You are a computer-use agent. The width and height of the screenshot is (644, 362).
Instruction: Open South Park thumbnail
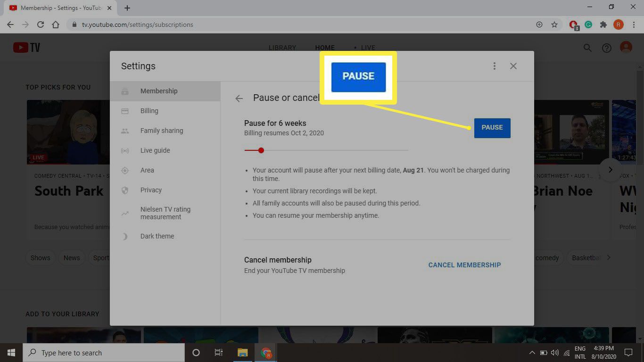pos(68,132)
